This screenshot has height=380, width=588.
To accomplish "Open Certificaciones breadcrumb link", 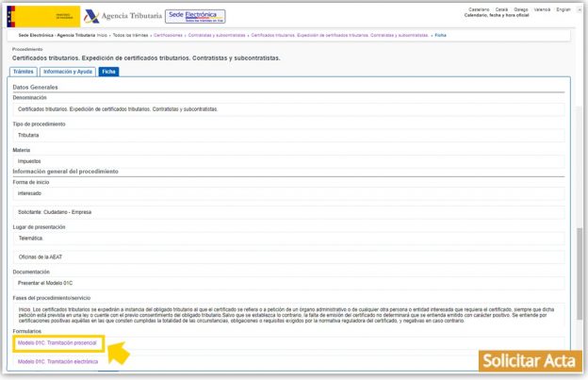I will tap(169, 35).
